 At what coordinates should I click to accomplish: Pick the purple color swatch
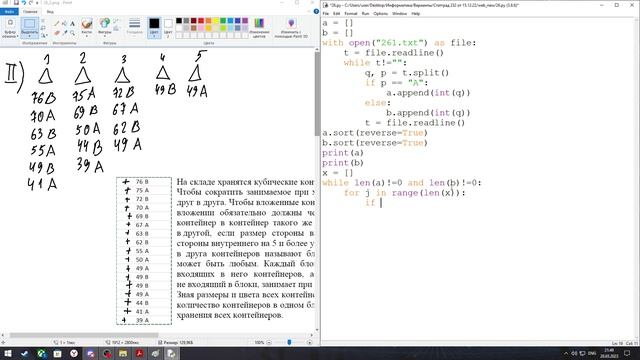245,20
